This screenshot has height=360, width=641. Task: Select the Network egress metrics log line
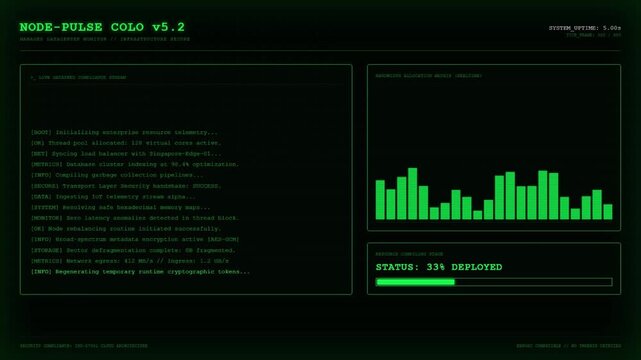coord(130,261)
